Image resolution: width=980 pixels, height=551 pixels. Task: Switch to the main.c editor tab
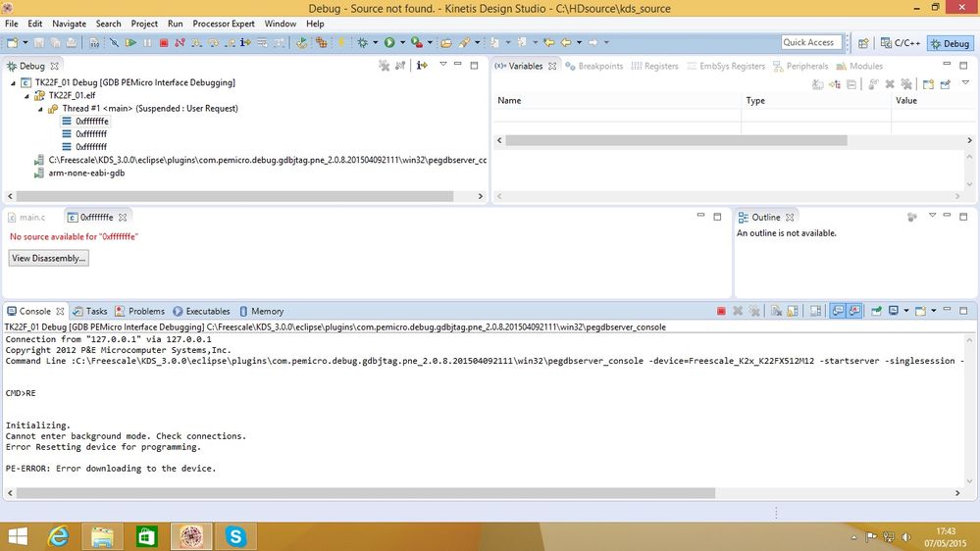26,218
